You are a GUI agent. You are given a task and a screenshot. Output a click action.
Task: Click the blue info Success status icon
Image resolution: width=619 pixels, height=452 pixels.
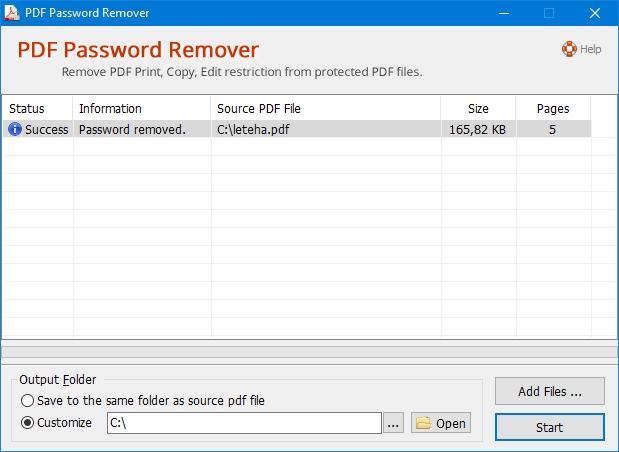[x=14, y=129]
